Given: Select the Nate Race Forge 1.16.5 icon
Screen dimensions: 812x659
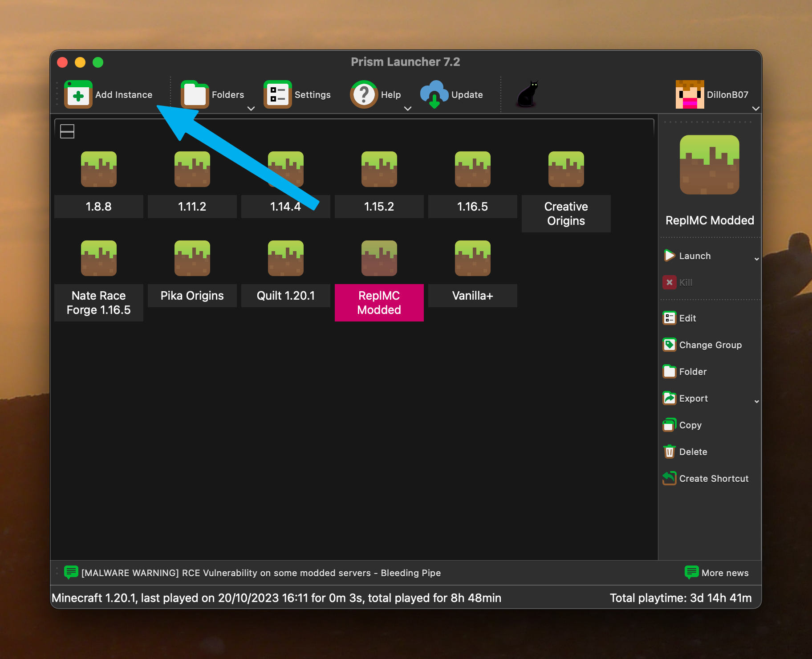Looking at the screenshot, I should pos(99,258).
